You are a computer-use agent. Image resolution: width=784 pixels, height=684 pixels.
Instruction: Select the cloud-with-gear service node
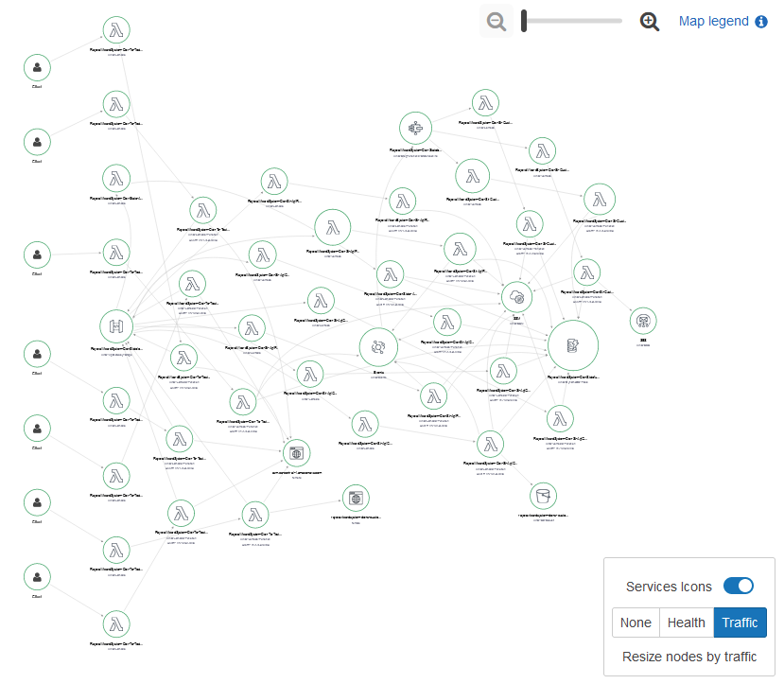pyautogui.click(x=517, y=297)
